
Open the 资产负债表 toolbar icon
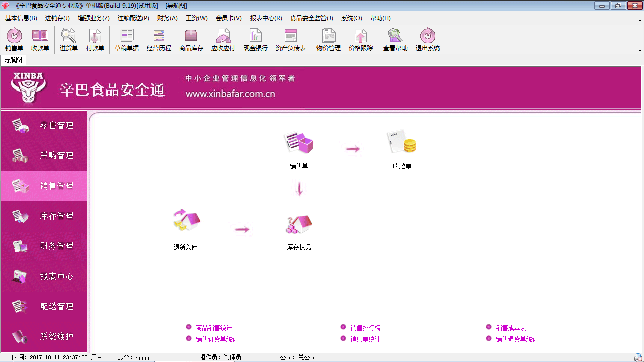point(291,40)
